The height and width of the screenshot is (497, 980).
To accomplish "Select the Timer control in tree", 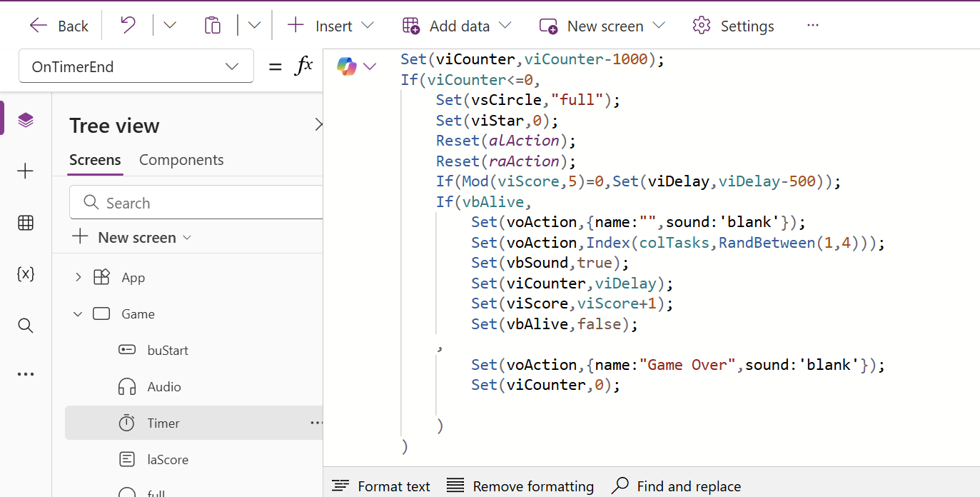I will (163, 423).
